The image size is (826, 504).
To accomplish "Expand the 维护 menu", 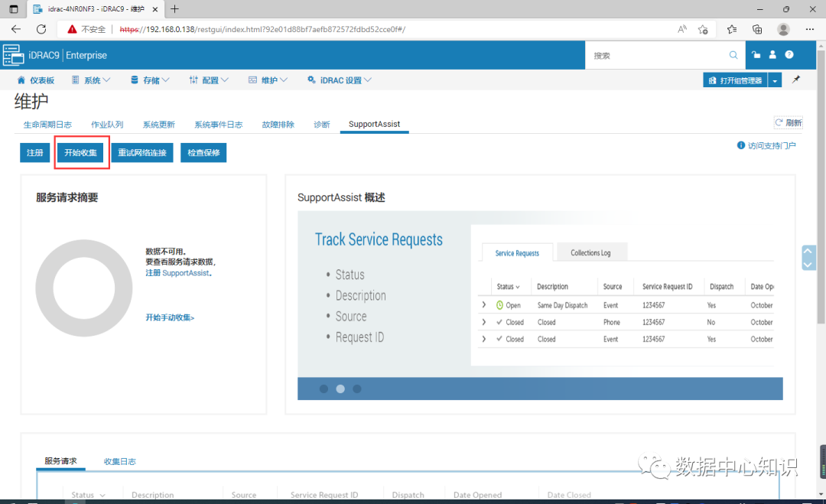I will coord(268,80).
